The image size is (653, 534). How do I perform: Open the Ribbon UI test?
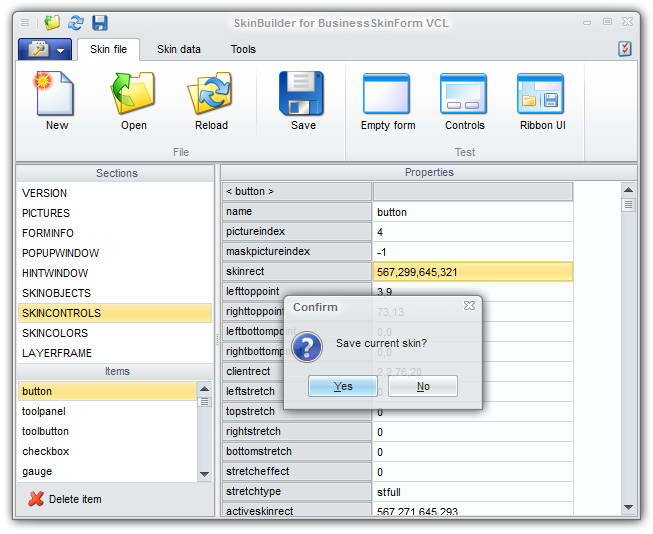(x=541, y=95)
